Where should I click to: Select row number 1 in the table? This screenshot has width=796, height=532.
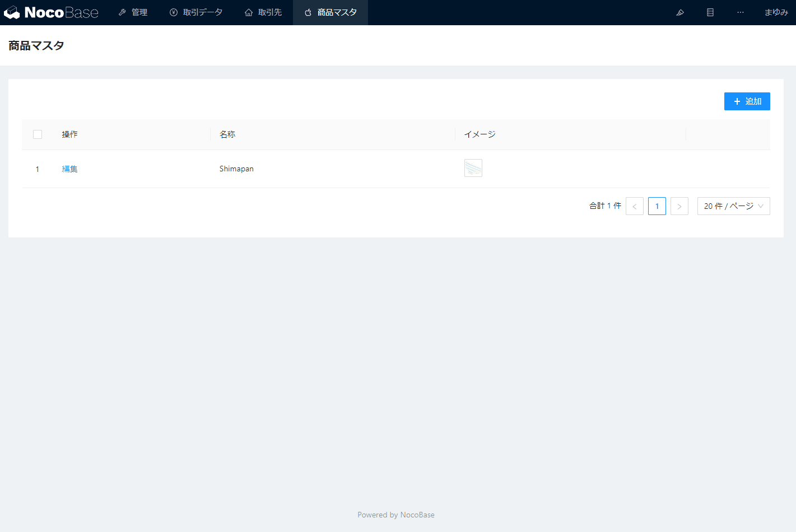[38, 169]
